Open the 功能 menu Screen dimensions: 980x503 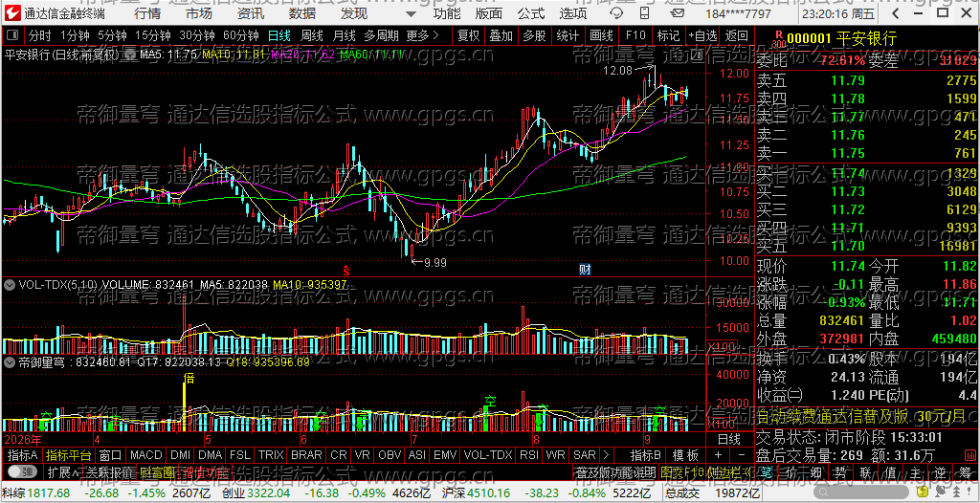(x=446, y=13)
